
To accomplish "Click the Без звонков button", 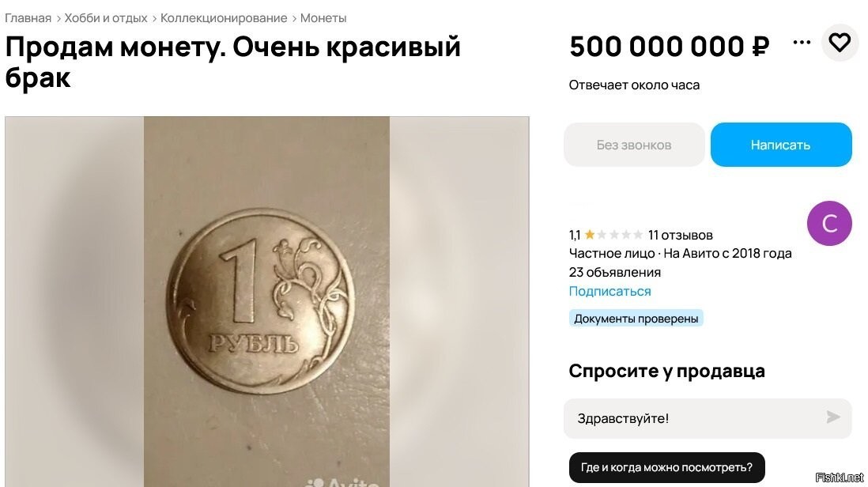I will click(x=634, y=145).
